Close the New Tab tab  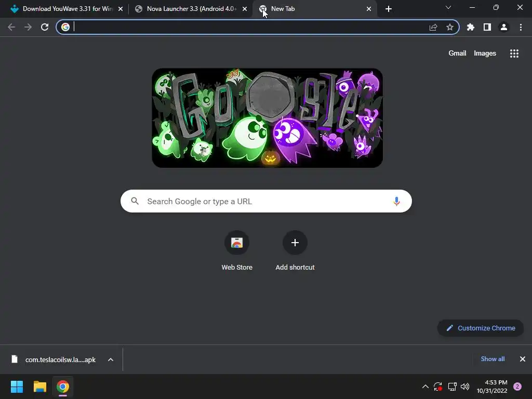[x=369, y=9]
